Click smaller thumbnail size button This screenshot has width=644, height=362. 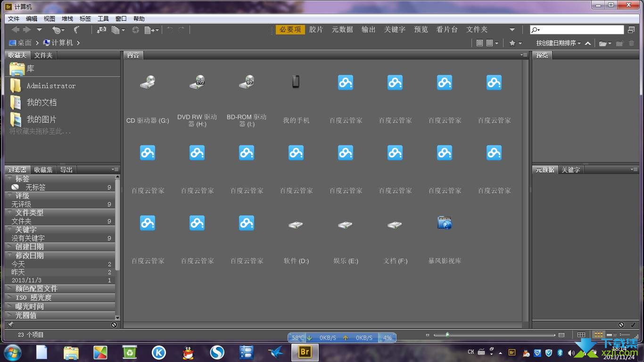428,335
